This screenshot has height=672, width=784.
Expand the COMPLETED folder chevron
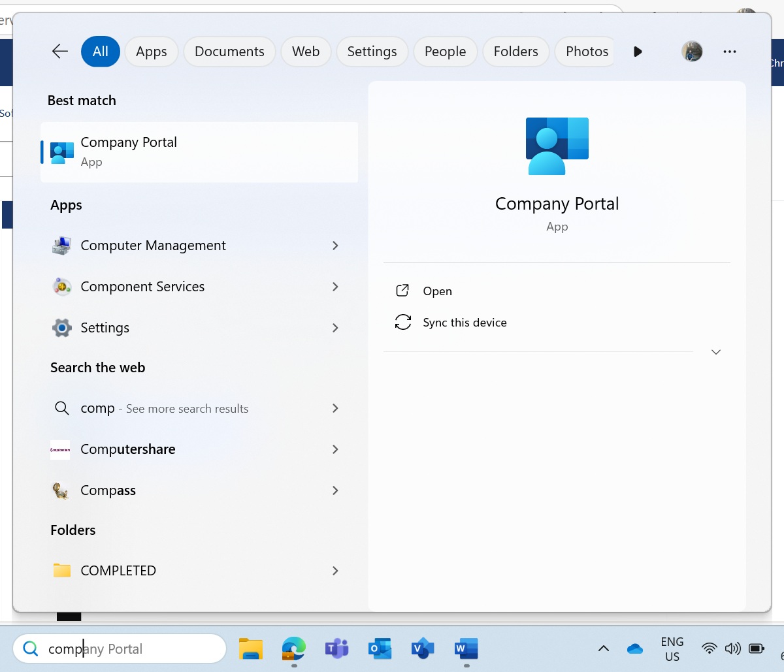coord(335,571)
